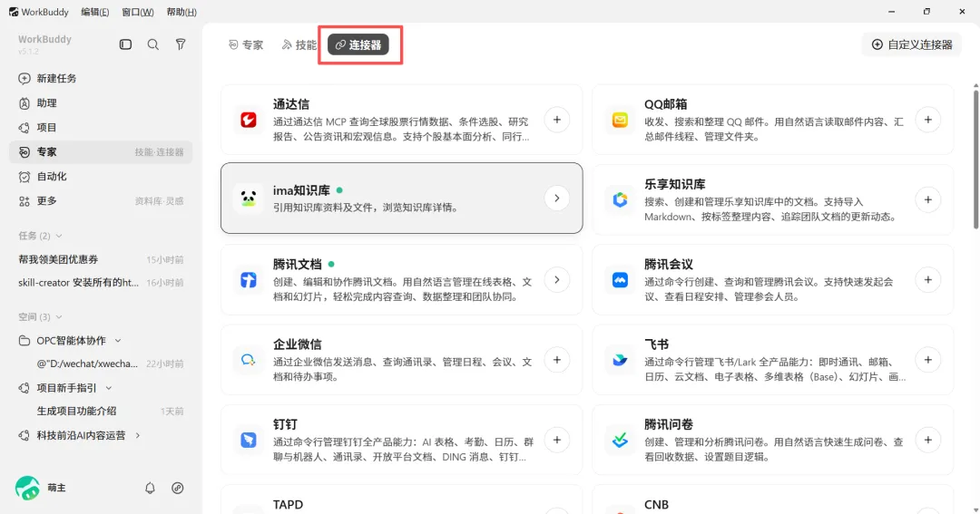This screenshot has width=980, height=514.
Task: Click the 飞书 logo icon
Action: pyautogui.click(x=620, y=360)
